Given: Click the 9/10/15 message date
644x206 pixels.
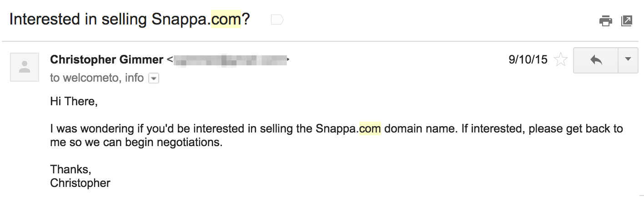Looking at the screenshot, I should point(528,59).
